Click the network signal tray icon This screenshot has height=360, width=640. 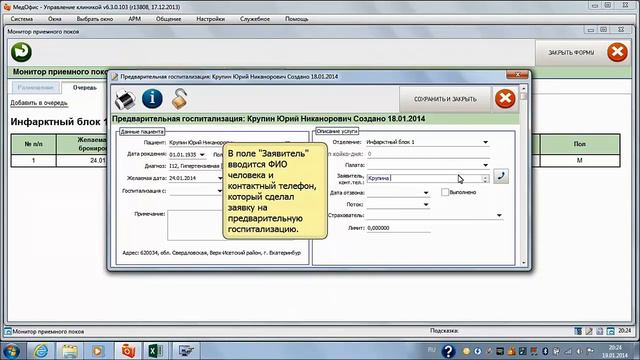(x=568, y=351)
